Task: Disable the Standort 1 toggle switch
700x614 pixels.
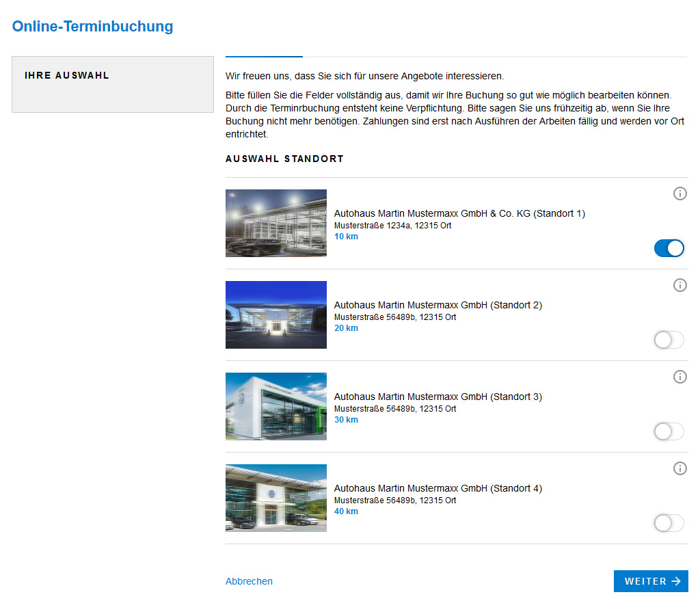Action: 669,248
